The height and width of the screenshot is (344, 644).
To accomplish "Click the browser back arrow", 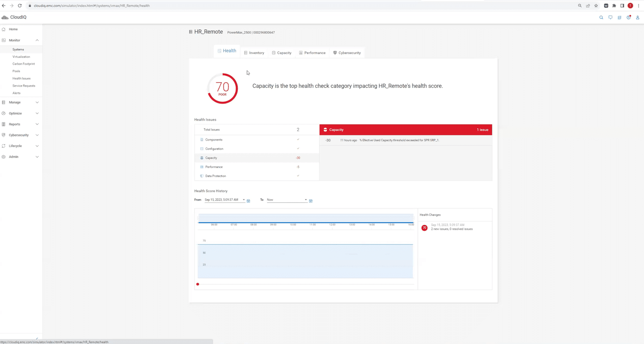I will pyautogui.click(x=4, y=6).
